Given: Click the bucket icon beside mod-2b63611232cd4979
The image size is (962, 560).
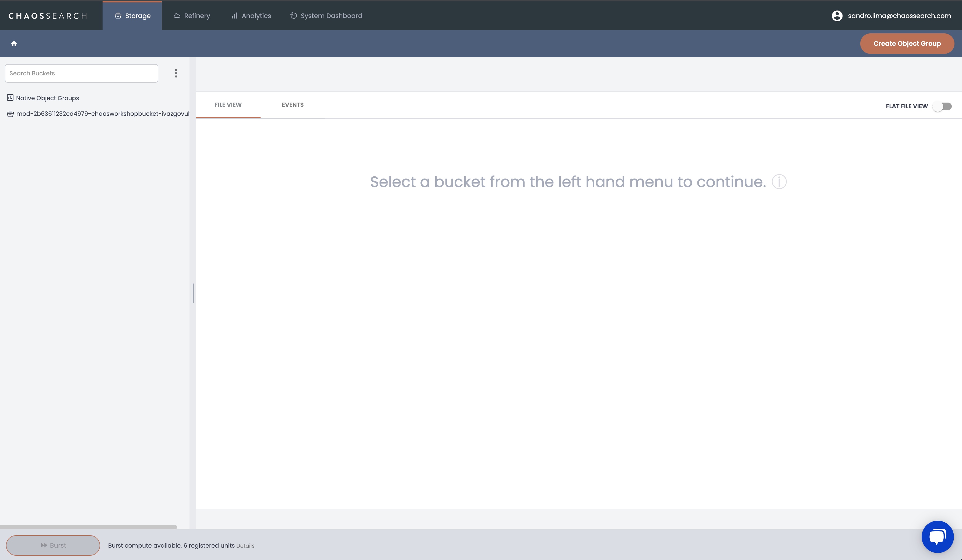Looking at the screenshot, I should [x=10, y=114].
